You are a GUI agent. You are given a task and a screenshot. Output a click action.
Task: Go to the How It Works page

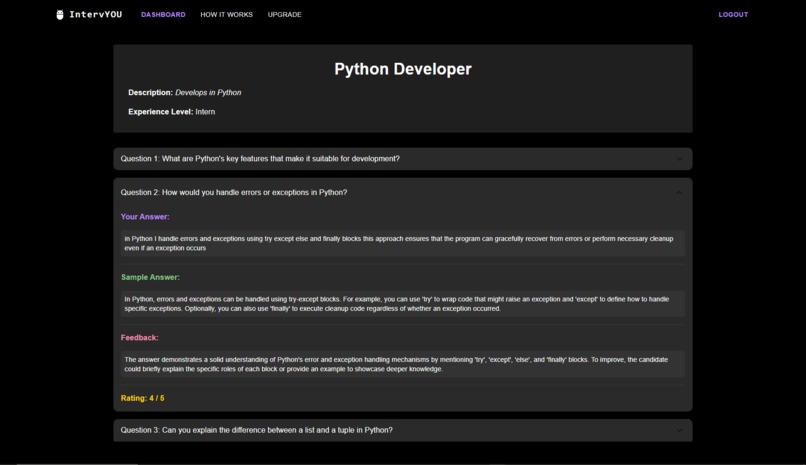pos(226,14)
